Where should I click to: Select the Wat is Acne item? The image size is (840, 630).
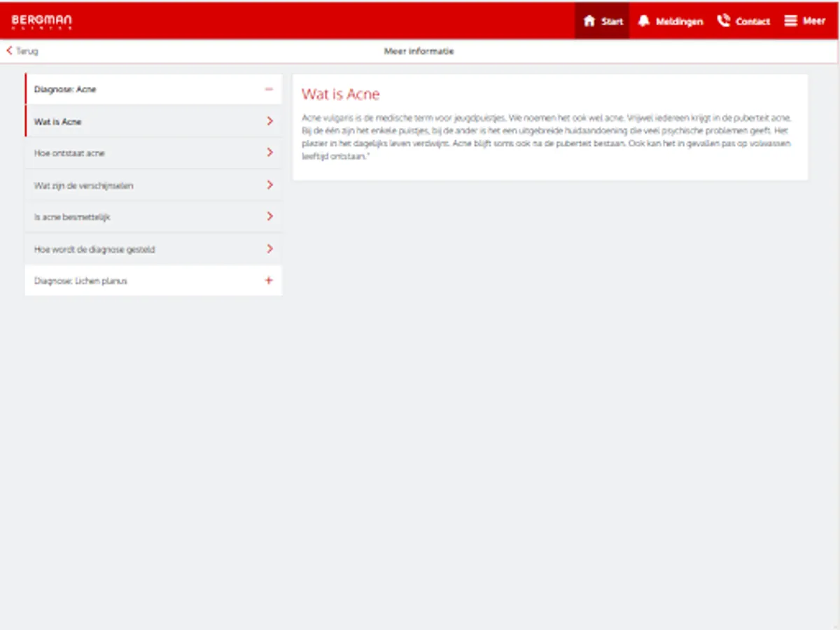coord(153,121)
